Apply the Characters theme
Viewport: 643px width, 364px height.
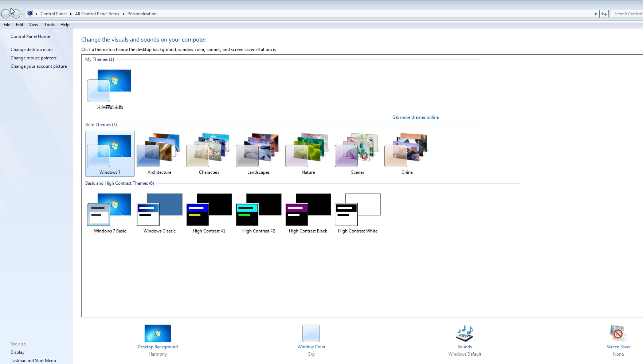point(209,154)
